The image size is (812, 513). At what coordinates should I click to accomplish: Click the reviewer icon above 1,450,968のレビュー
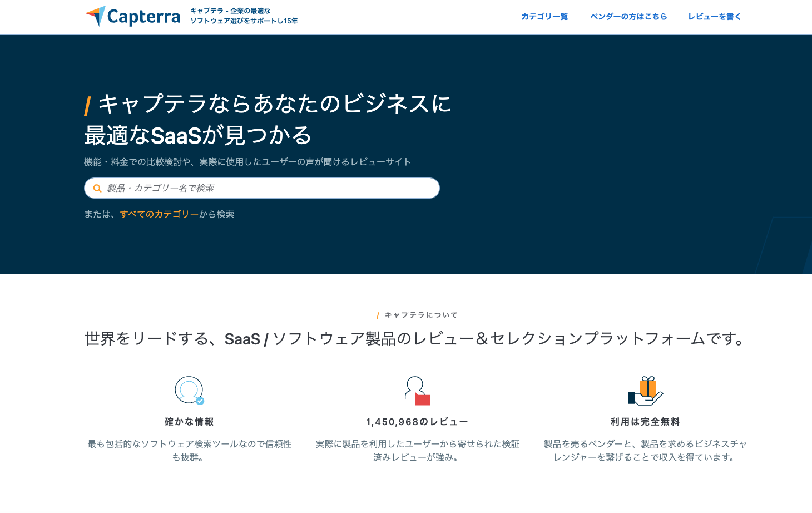coord(417,391)
